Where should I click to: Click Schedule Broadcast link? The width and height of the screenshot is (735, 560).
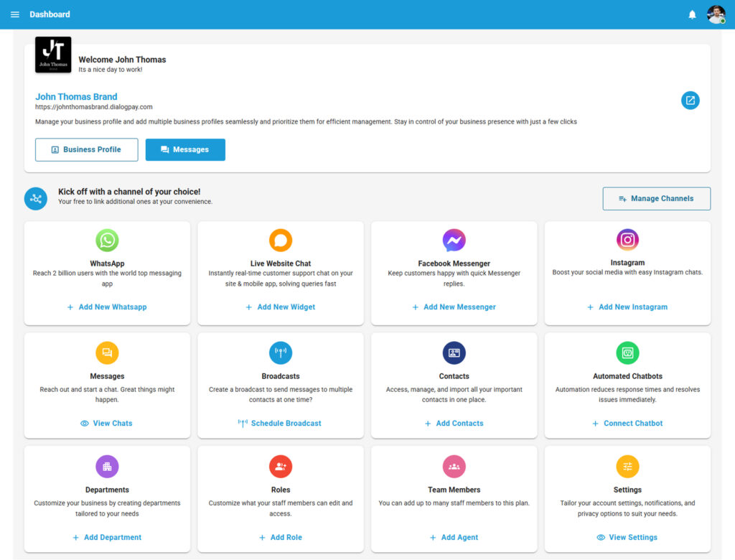(x=281, y=424)
